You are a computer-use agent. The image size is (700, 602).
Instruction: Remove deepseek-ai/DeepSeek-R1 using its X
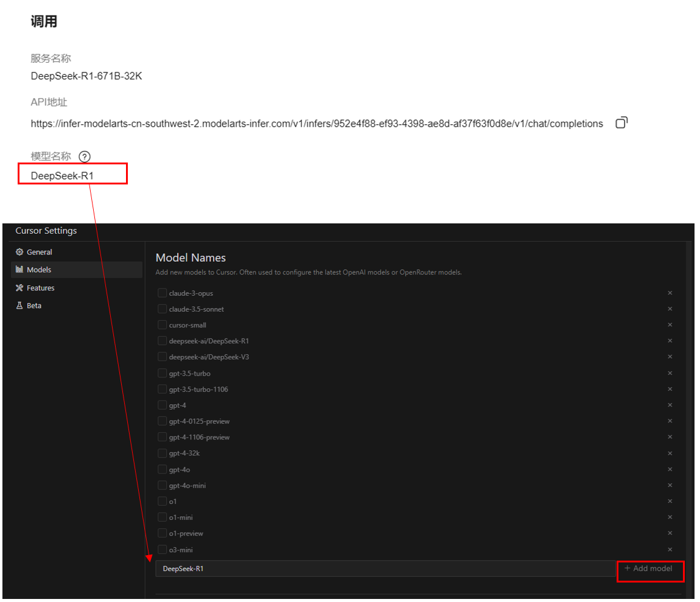tap(670, 341)
